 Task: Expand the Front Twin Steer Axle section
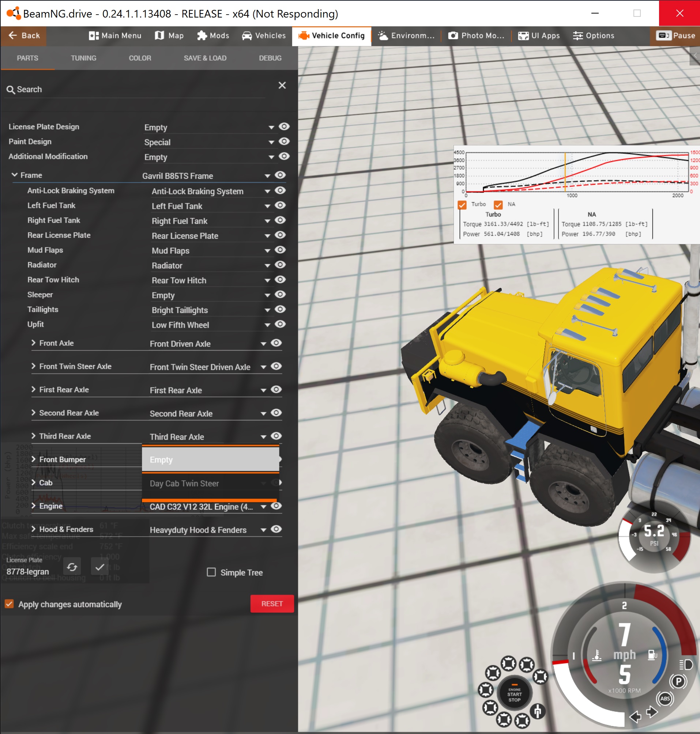click(x=33, y=366)
